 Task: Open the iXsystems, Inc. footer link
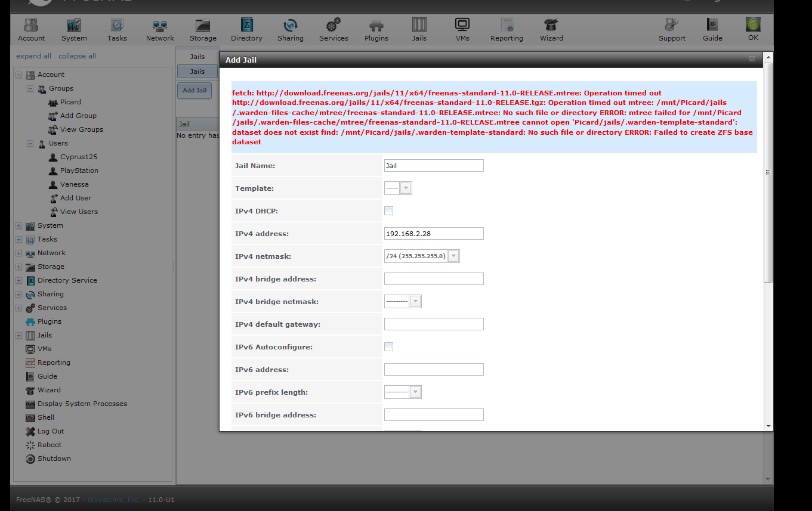tap(113, 500)
